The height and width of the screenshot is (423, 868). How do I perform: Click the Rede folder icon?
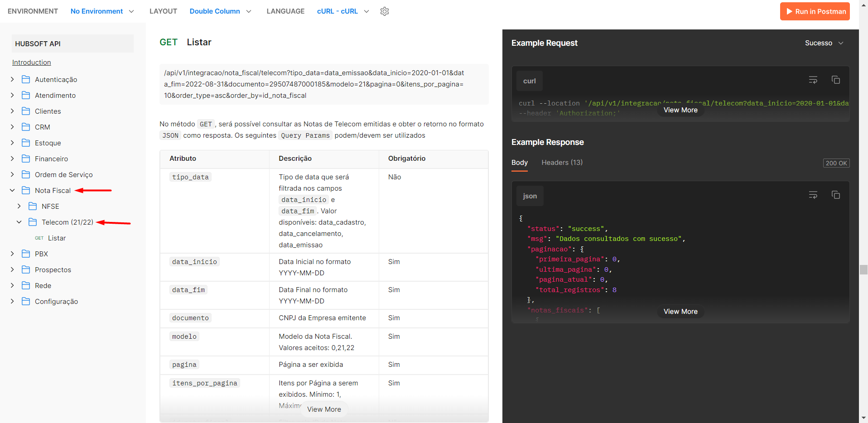[x=26, y=285]
